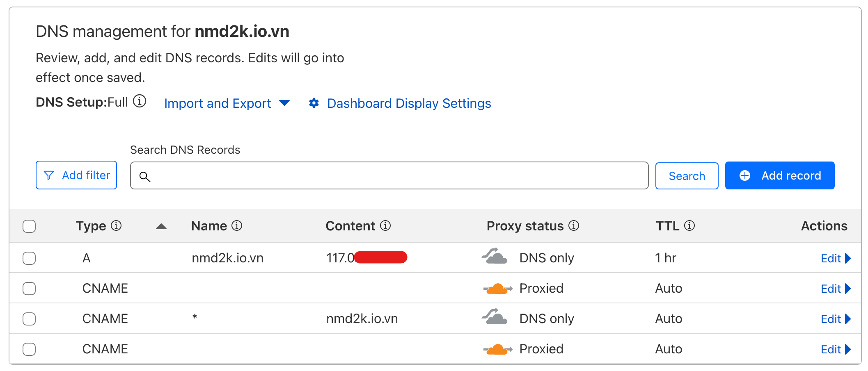Click the info icon next to Name header
Image resolution: width=868 pixels, height=371 pixels.
(x=237, y=226)
